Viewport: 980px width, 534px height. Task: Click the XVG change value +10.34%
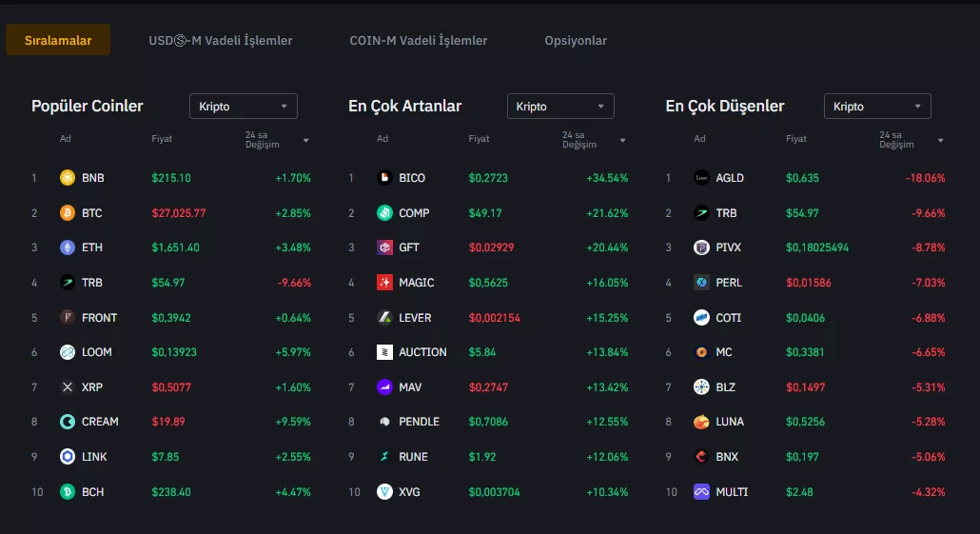607,492
